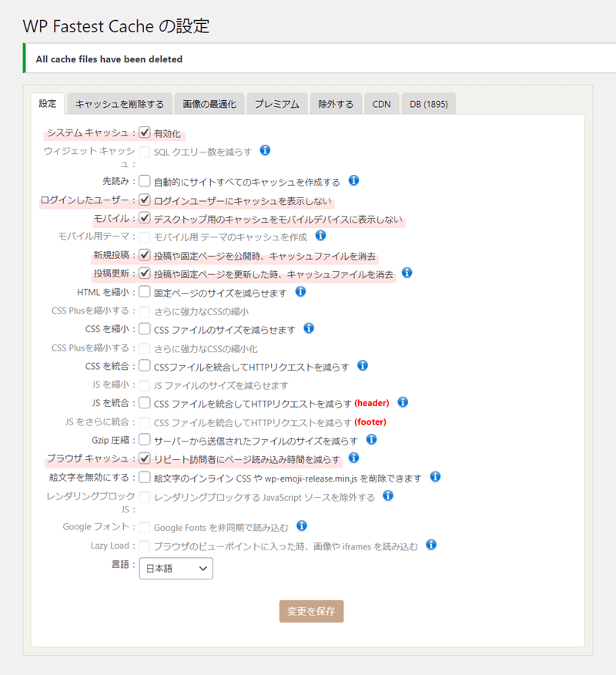Viewport: 616px width, 675px height.
Task: Switch to CDN tab
Action: click(382, 104)
